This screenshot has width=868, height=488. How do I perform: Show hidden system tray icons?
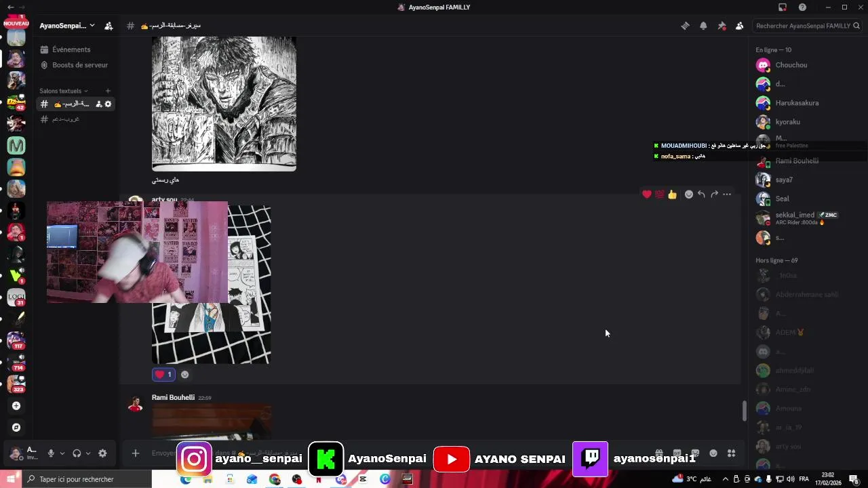(x=726, y=479)
